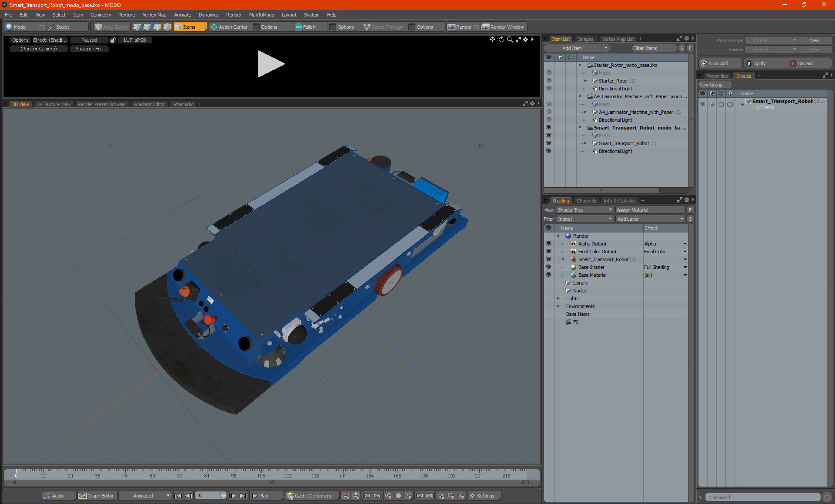Open the Render Window

point(504,27)
